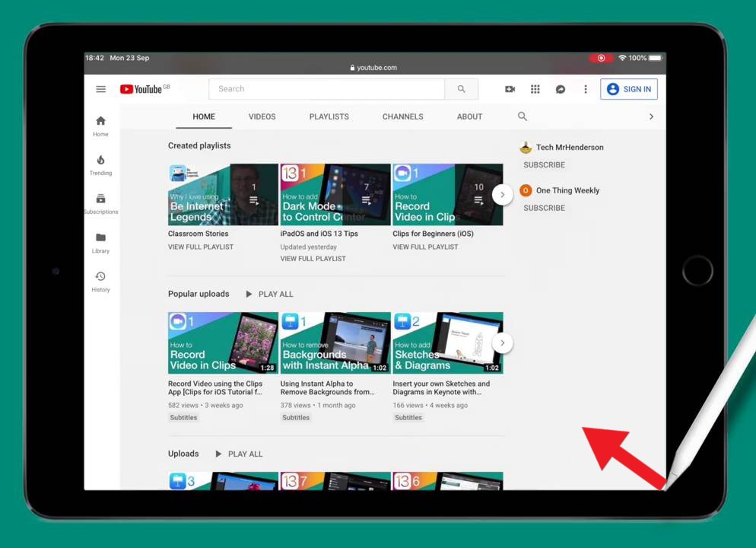
Task: View full Clips for Beginners playlist
Action: click(425, 247)
